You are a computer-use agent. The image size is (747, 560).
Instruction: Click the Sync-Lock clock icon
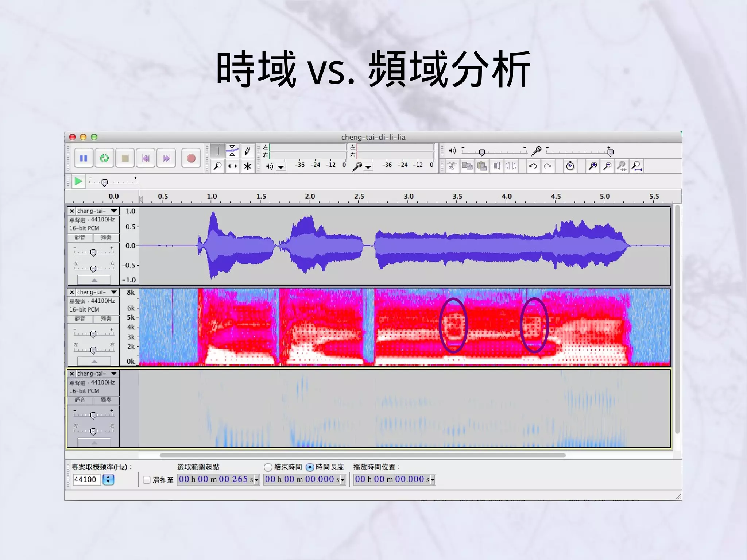570,166
